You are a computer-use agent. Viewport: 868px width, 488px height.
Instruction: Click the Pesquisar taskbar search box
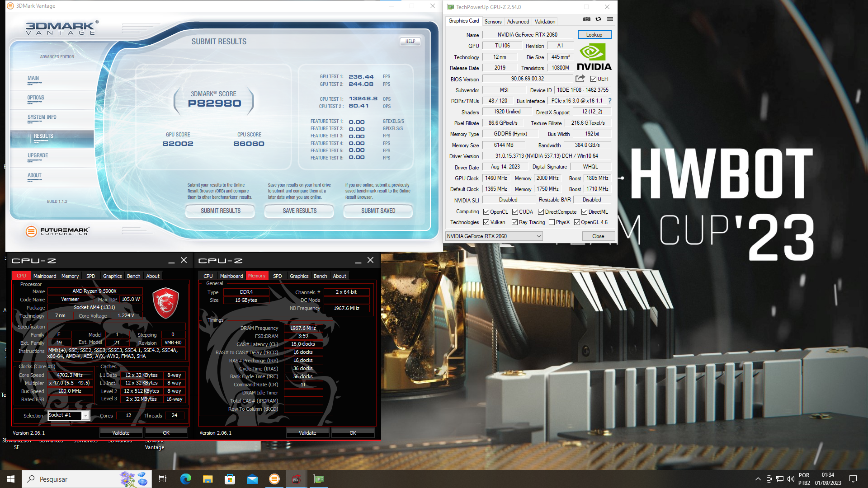pyautogui.click(x=87, y=479)
